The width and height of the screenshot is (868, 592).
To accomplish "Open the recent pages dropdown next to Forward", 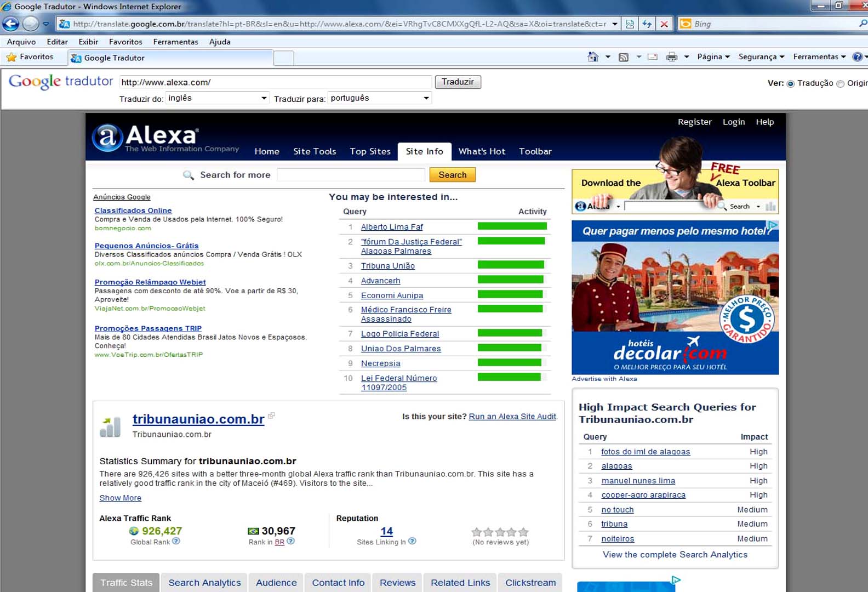I will 45,24.
